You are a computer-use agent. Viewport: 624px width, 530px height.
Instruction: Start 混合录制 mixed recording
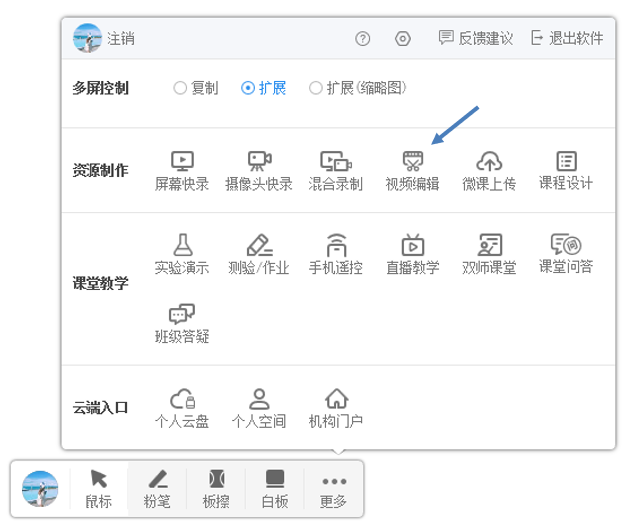(x=335, y=169)
